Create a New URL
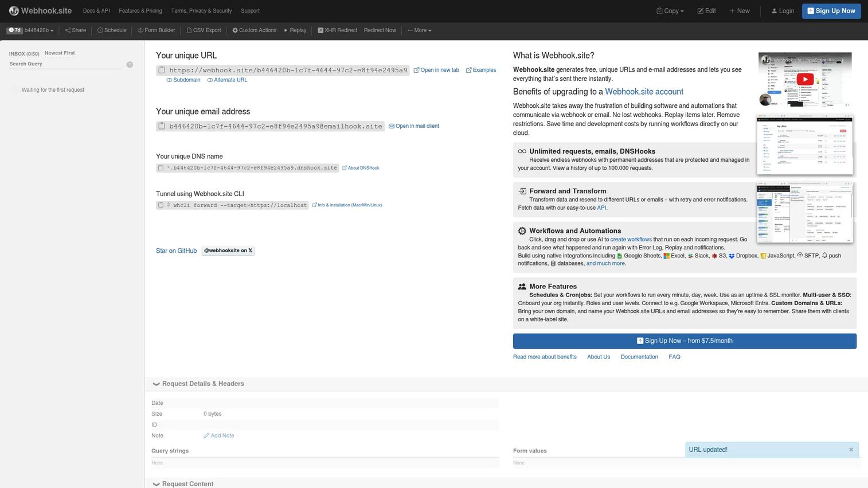The image size is (868, 488). 740,11
